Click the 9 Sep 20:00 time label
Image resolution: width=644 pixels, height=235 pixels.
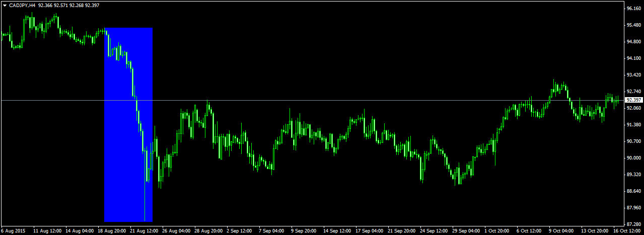(304, 231)
